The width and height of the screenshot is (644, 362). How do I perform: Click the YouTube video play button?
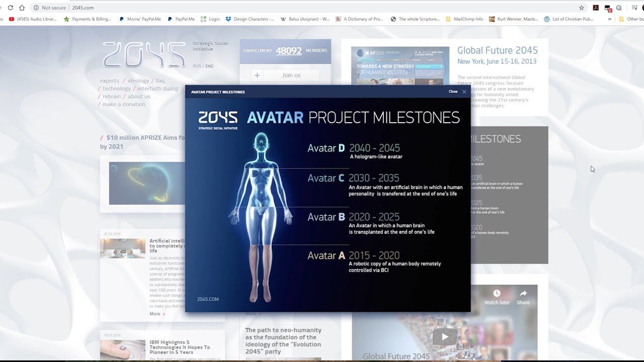[445, 337]
